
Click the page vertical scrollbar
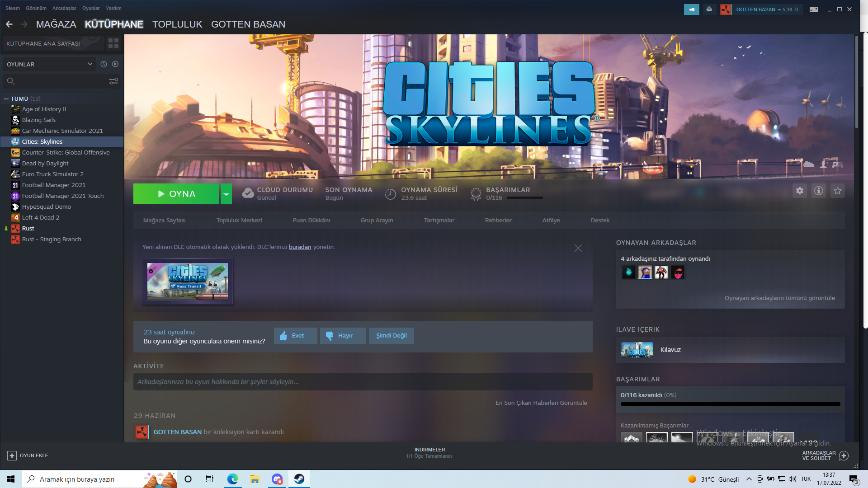(x=856, y=81)
